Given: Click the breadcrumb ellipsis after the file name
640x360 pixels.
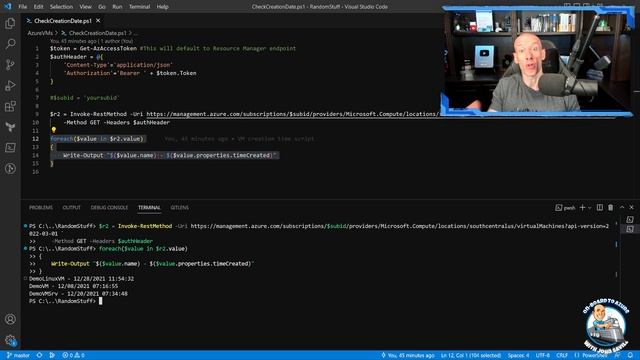Looking at the screenshot, I should point(136,33).
